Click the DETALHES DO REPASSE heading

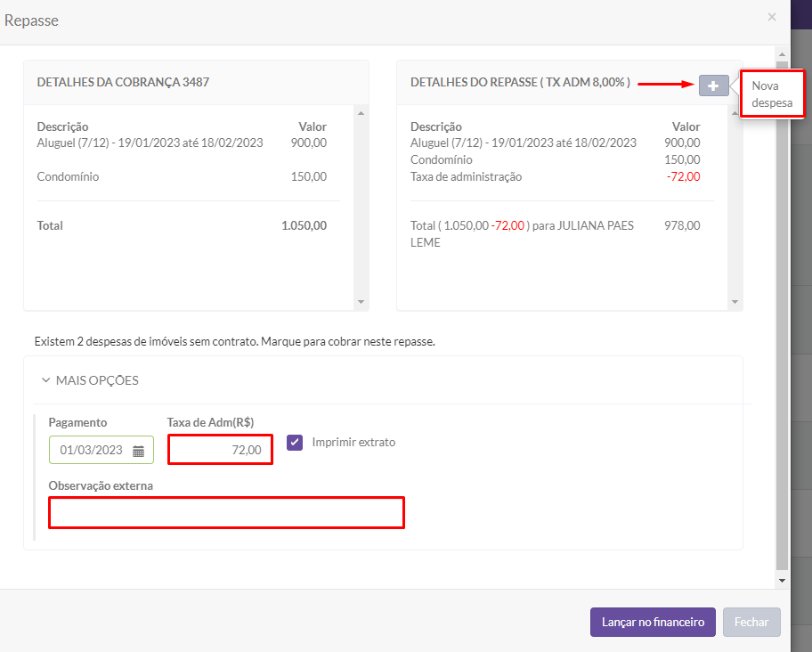[x=520, y=82]
